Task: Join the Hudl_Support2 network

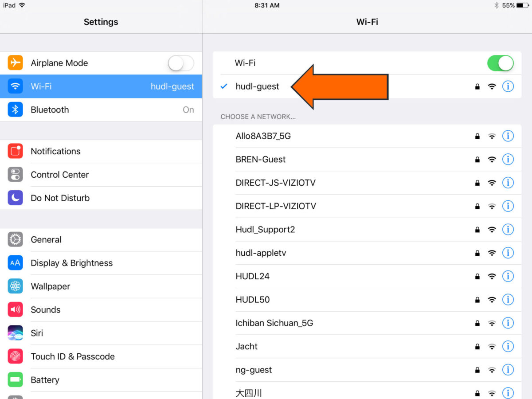Action: click(x=265, y=230)
